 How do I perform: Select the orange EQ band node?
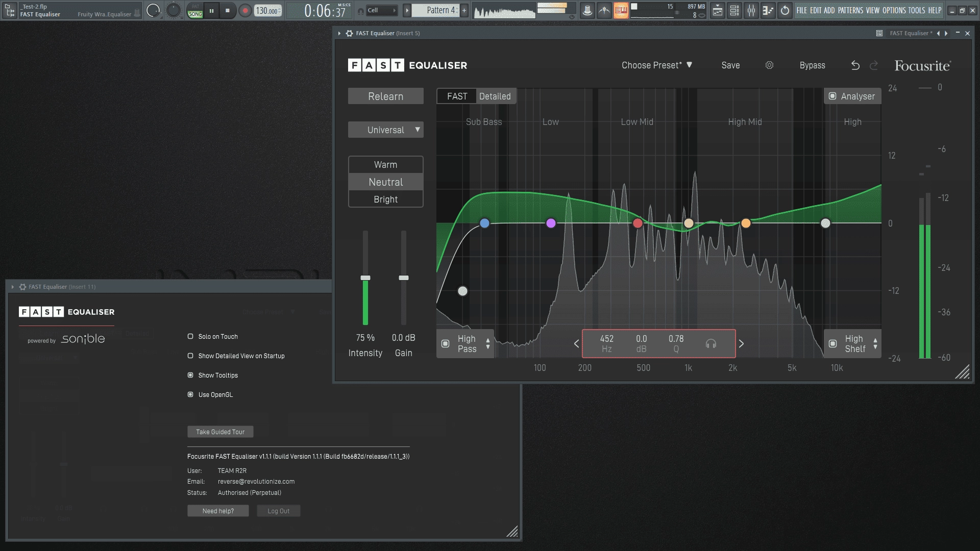point(746,223)
